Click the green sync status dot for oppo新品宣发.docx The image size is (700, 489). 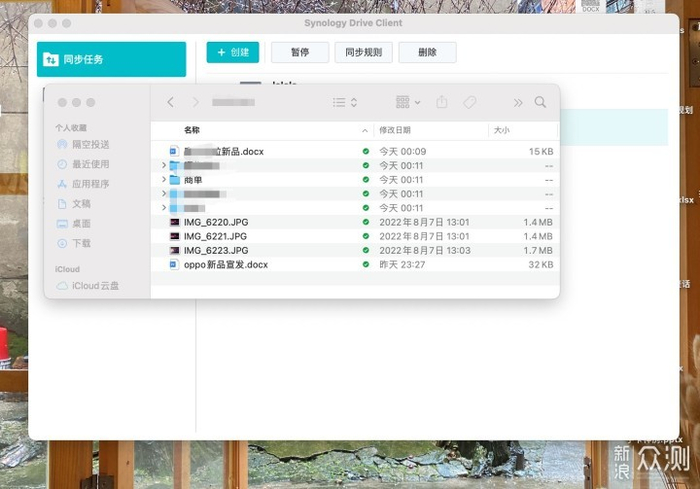(x=366, y=264)
